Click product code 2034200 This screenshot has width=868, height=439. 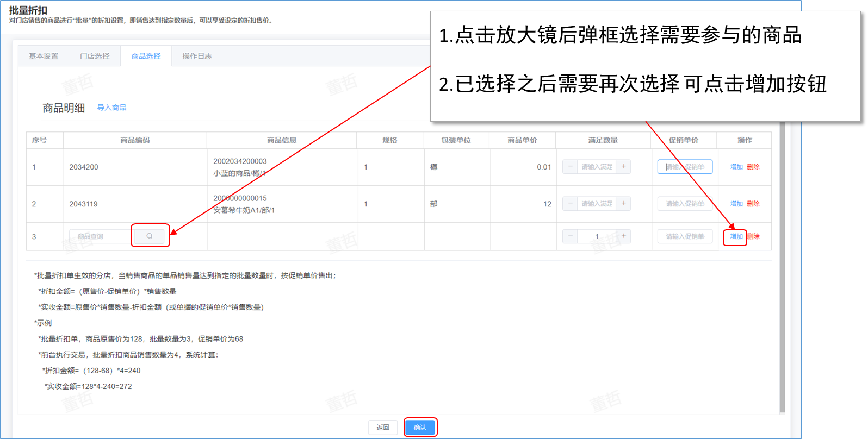coord(84,167)
